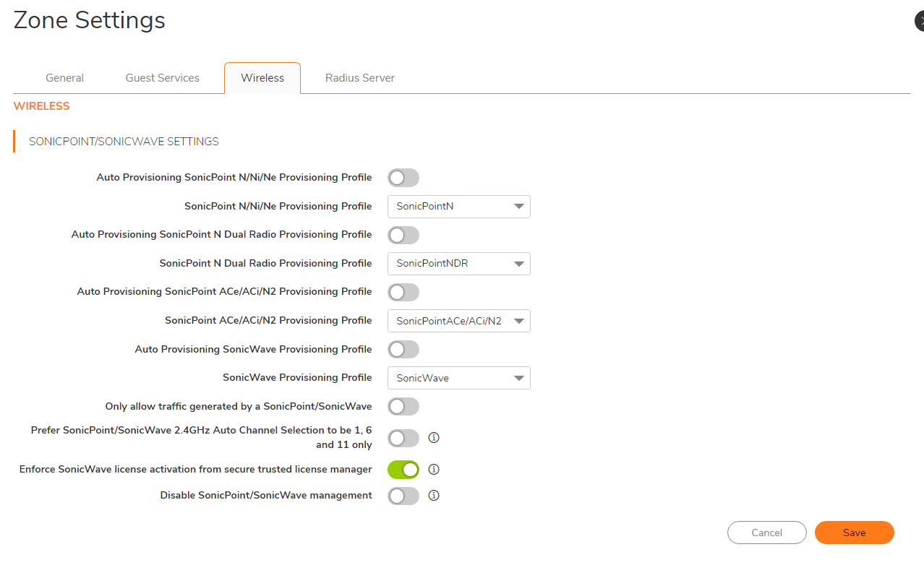The image size is (924, 573).
Task: Toggle Auto Provisioning SonicPoint N Dual Radio profile
Action: [403, 235]
